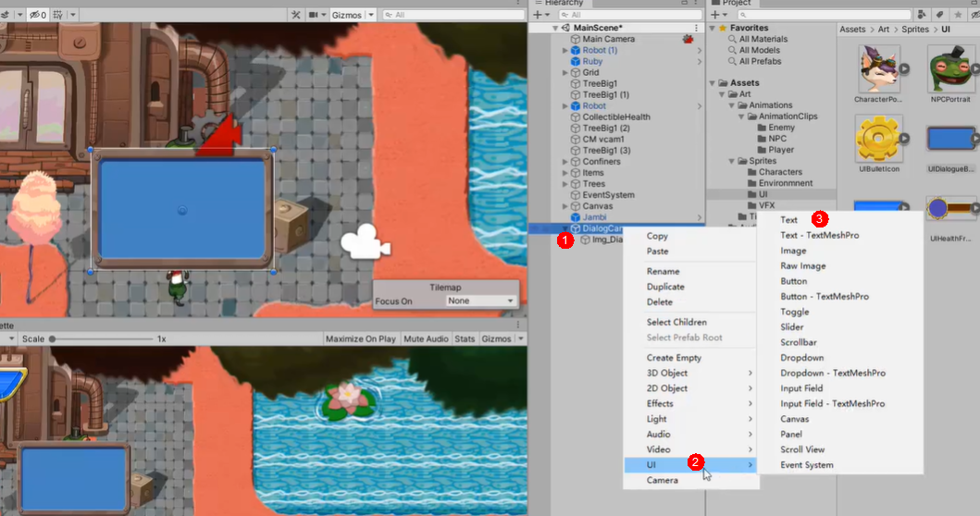Expand Robot (1) in the Hierarchy
This screenshot has height=516, width=980.
tap(565, 50)
